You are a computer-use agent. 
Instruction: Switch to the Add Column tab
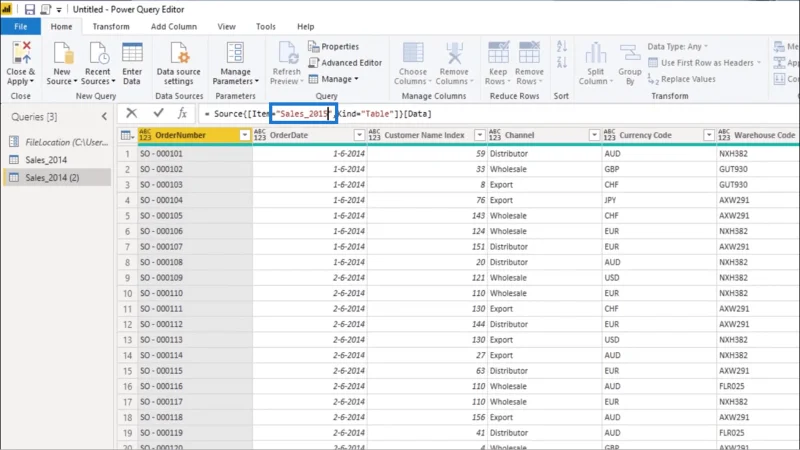coord(173,27)
